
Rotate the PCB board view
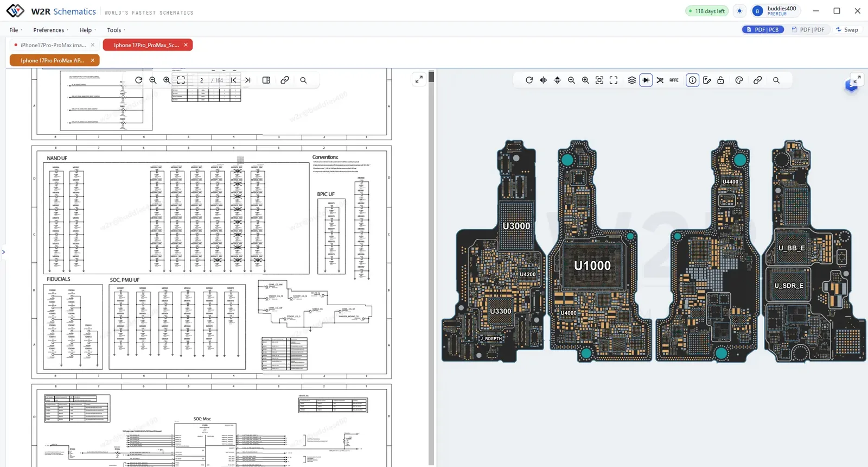click(x=529, y=80)
